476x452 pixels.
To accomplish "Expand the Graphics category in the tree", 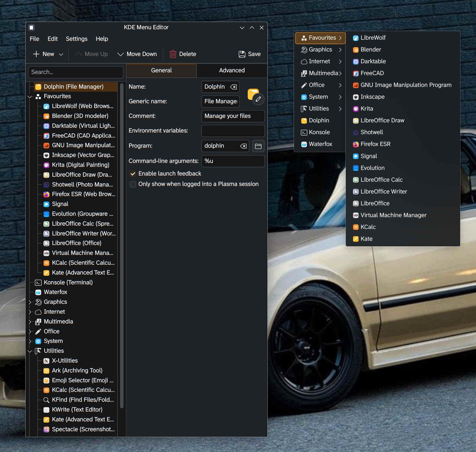I will (30, 302).
